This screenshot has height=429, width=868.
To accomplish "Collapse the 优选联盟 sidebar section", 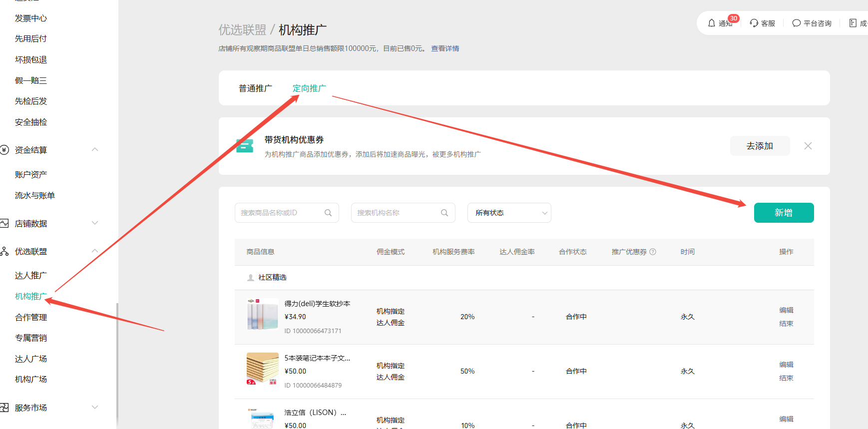I will click(95, 251).
